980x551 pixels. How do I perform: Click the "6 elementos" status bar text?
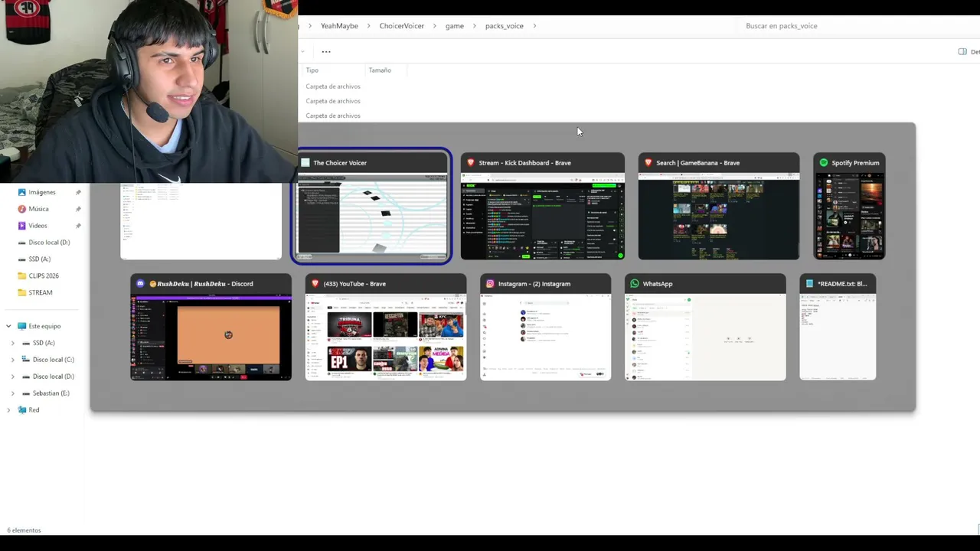coord(24,530)
